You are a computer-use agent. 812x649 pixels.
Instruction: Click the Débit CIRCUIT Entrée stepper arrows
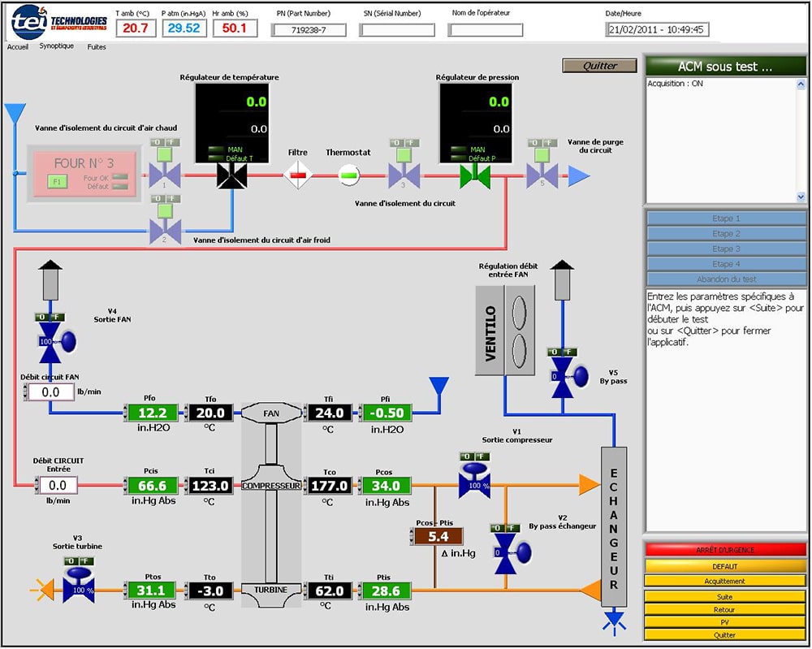coord(39,486)
